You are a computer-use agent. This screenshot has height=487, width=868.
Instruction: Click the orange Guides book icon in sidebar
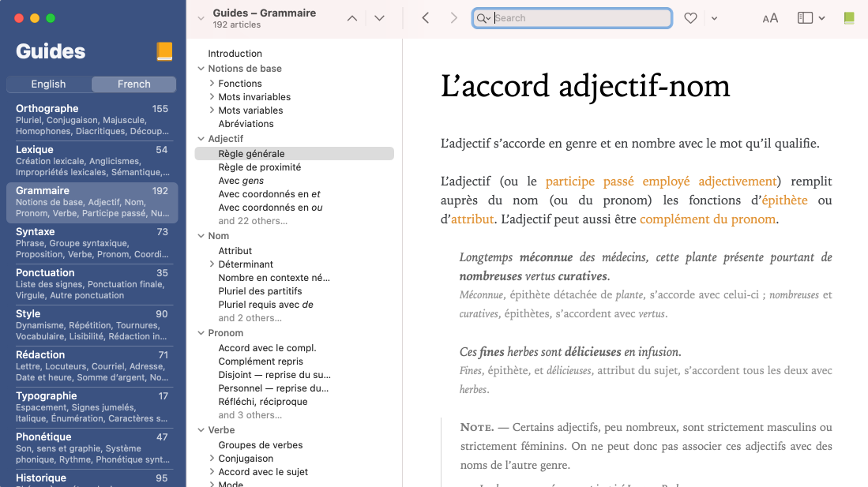(x=164, y=52)
